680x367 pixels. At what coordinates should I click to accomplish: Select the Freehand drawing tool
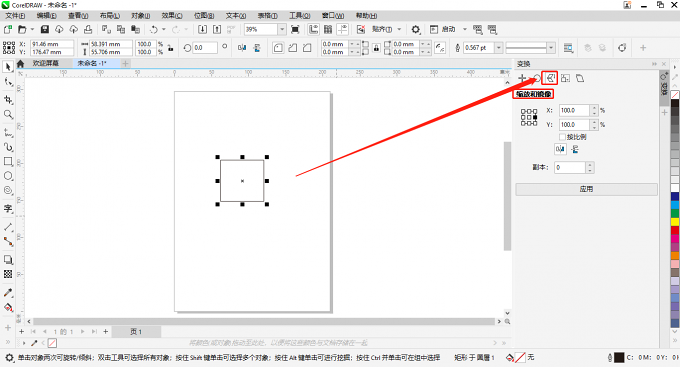pos(8,132)
